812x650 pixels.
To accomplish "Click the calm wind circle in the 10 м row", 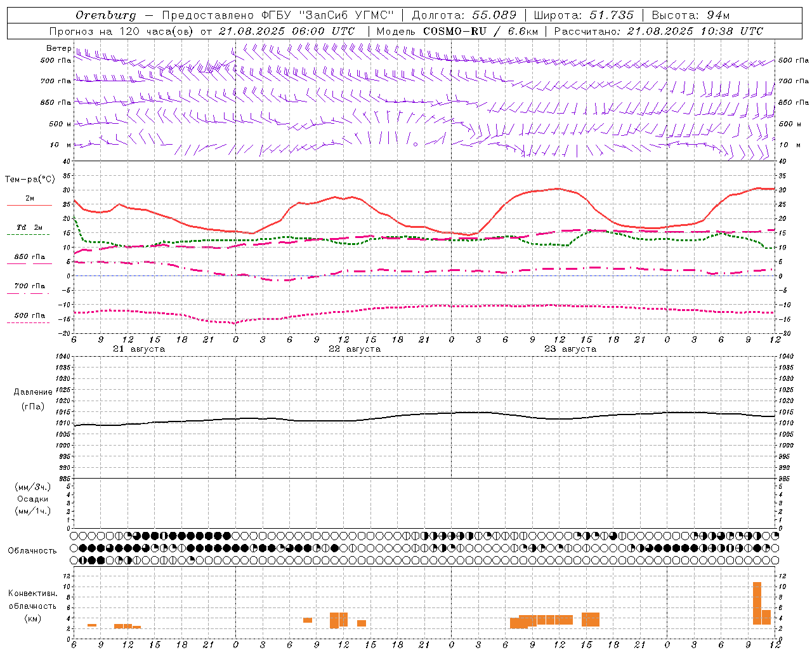I will [416, 145].
